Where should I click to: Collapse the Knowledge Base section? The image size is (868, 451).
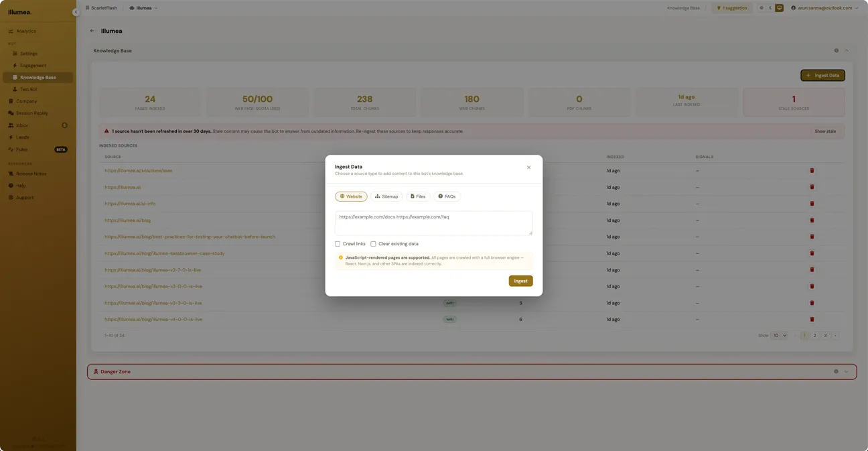pyautogui.click(x=847, y=51)
